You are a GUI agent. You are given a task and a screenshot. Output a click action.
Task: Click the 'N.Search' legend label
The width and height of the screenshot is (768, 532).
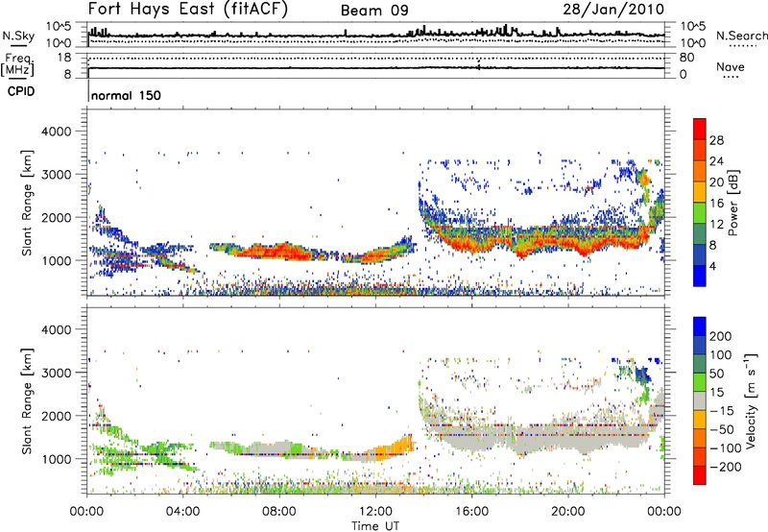point(741,36)
